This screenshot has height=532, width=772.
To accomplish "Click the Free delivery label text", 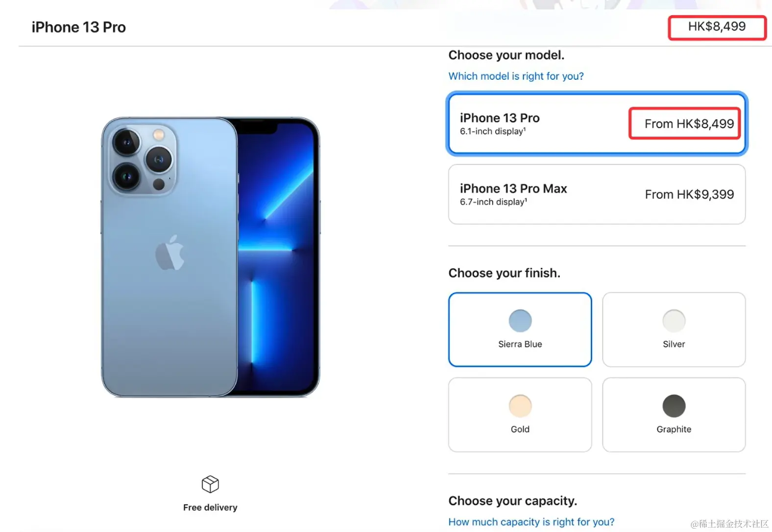I will [x=210, y=508].
